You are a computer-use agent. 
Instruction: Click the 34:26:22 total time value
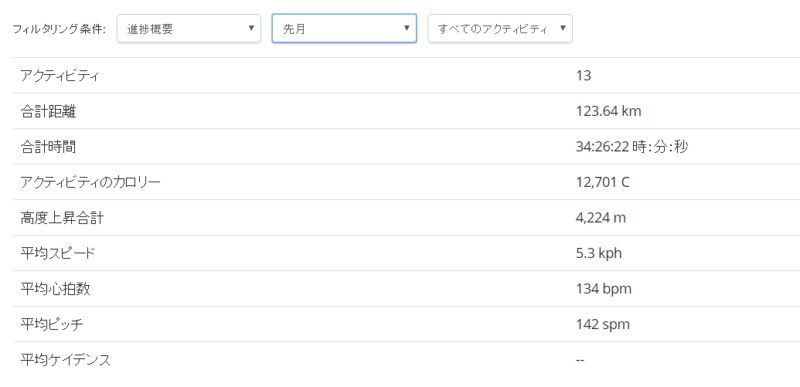click(632, 147)
